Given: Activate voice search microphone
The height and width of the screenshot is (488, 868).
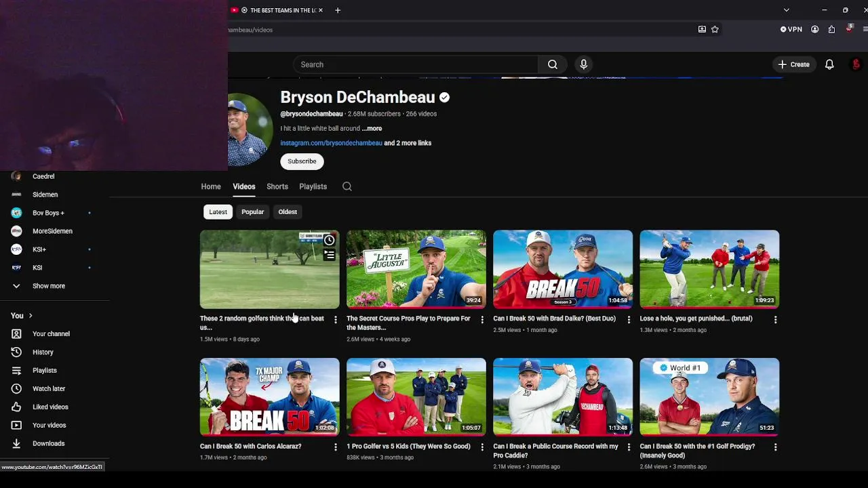Looking at the screenshot, I should coord(583,64).
